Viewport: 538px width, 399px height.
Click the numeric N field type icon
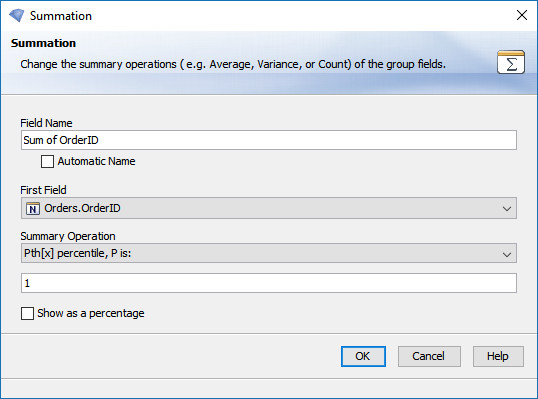click(x=33, y=208)
